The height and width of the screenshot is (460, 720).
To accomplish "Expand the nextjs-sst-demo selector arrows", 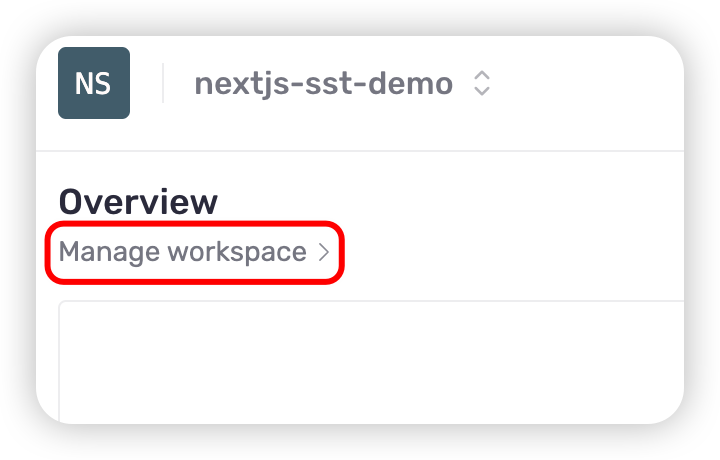I will pyautogui.click(x=481, y=83).
